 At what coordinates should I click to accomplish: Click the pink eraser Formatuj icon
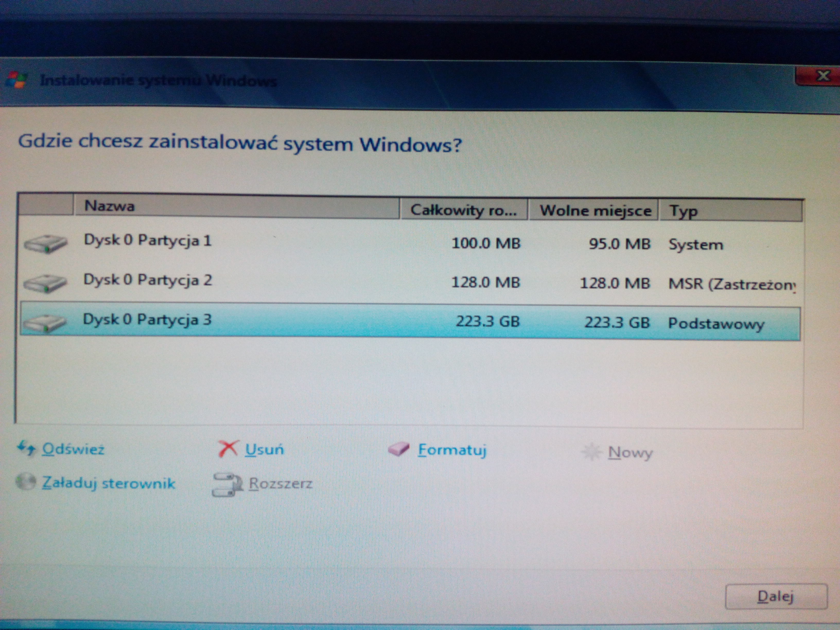click(399, 449)
